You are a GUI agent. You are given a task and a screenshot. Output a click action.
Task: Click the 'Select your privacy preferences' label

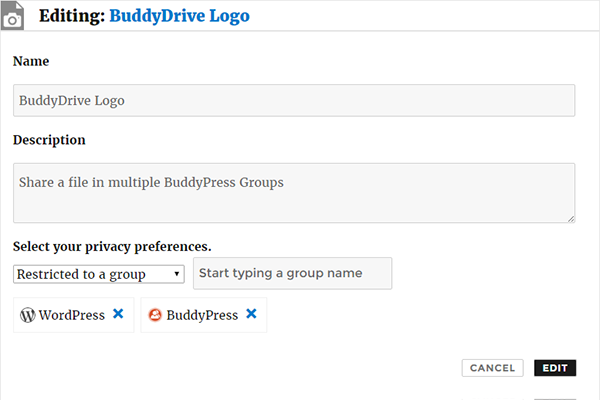click(x=112, y=246)
